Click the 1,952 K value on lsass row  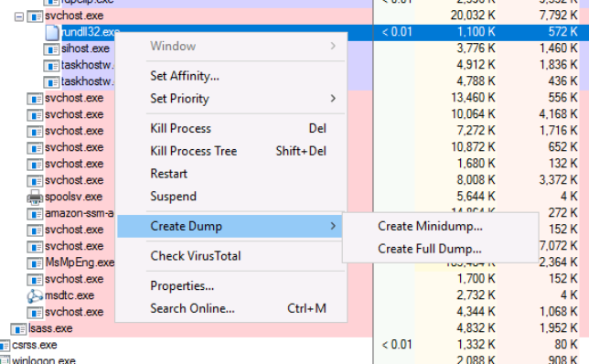pos(559,328)
